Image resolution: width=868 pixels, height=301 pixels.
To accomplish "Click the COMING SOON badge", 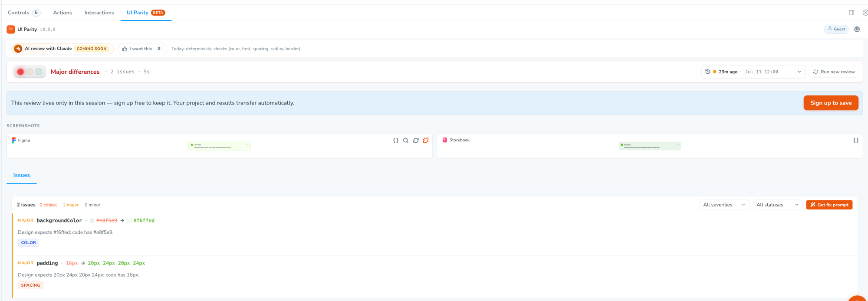I will pyautogui.click(x=92, y=49).
